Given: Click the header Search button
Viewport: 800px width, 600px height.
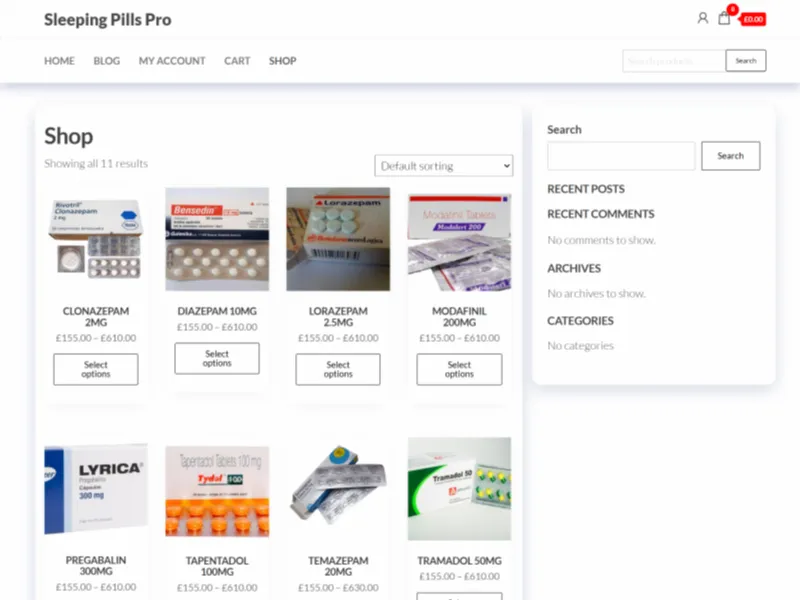Looking at the screenshot, I should click(745, 60).
